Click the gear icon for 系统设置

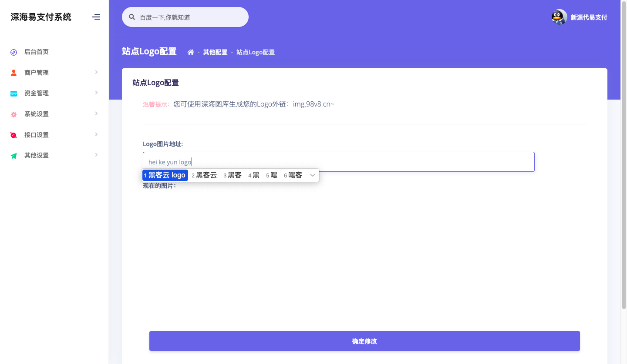coord(13,114)
